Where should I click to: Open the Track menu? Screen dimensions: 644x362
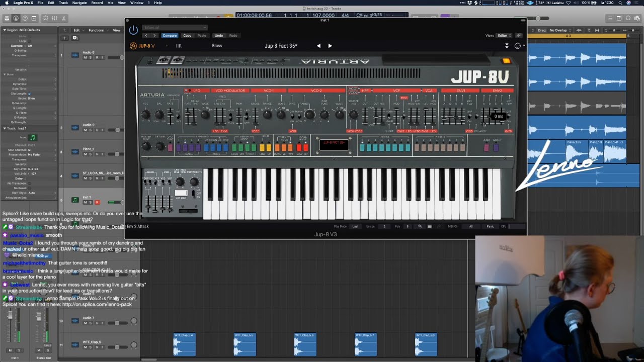tap(63, 3)
